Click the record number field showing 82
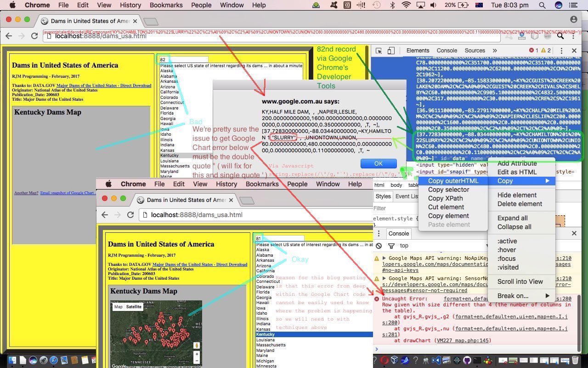 coord(183,60)
